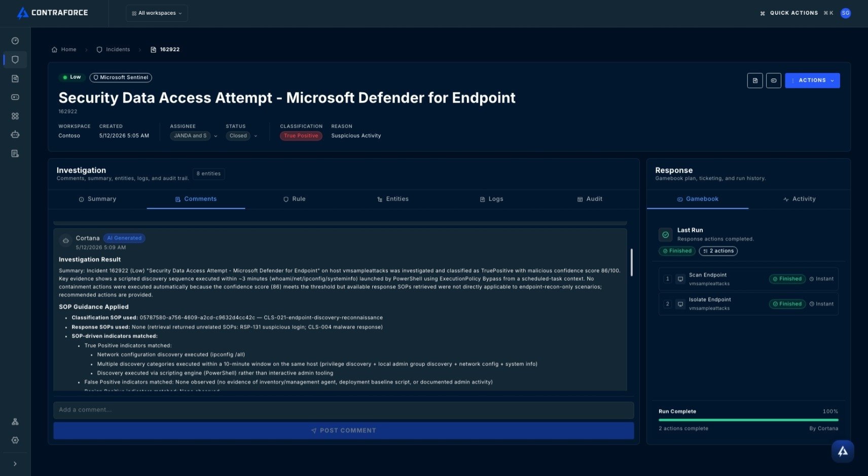
Task: Click the Last Run checkmark icon
Action: 665,235
